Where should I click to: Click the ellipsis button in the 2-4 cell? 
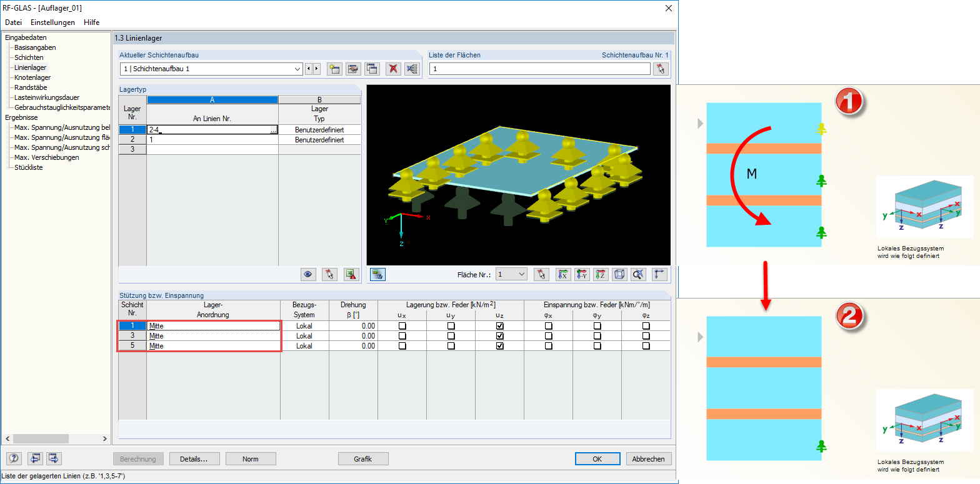(273, 130)
